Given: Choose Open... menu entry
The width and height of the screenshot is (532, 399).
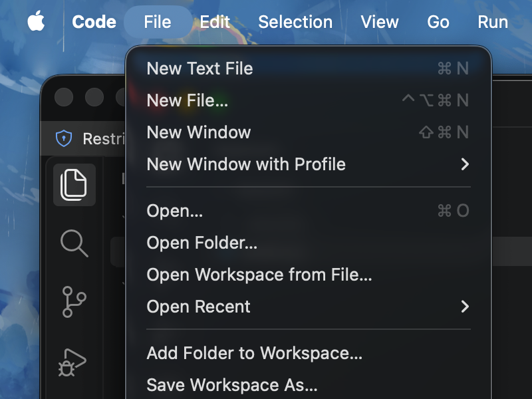Looking at the screenshot, I should coord(309,211).
